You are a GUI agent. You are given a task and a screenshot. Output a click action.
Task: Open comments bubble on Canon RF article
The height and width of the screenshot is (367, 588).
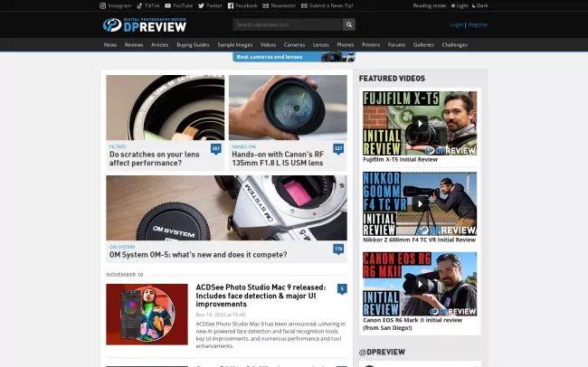tap(338, 149)
